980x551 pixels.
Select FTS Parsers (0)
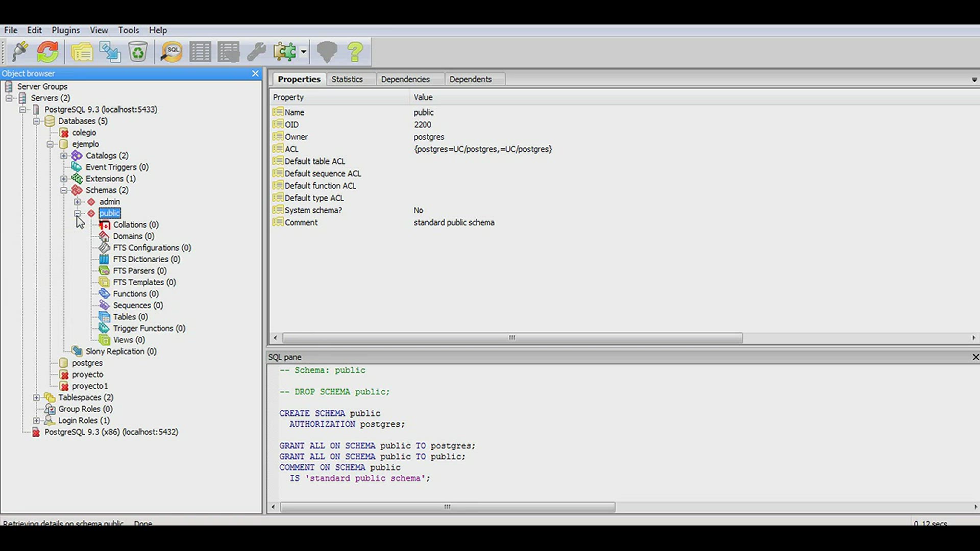click(140, 271)
